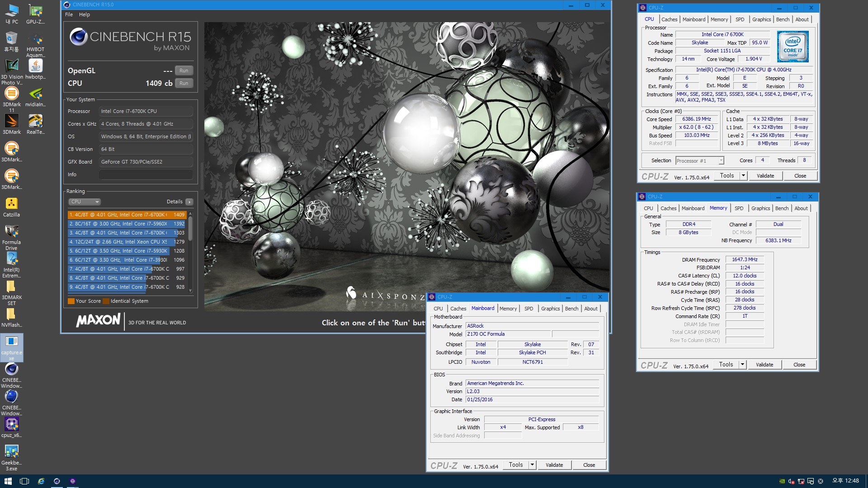The height and width of the screenshot is (488, 868).
Task: Click the taskbar clock 12:48
Action: pyautogui.click(x=845, y=481)
